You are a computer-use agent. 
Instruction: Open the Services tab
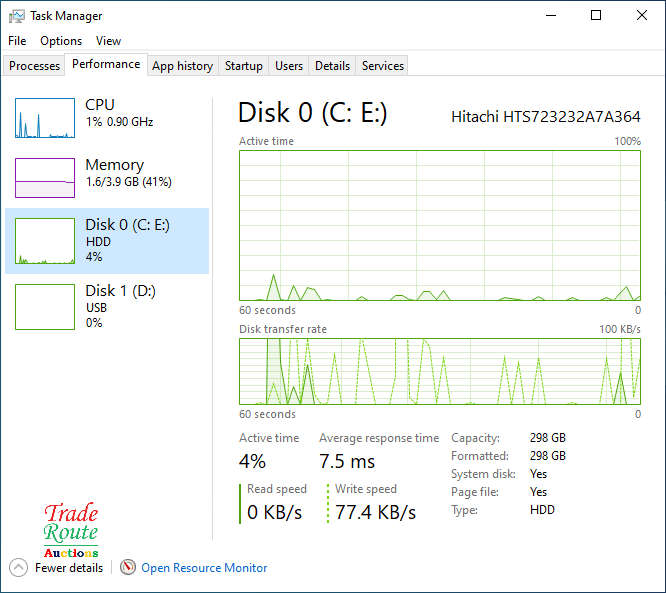(383, 66)
